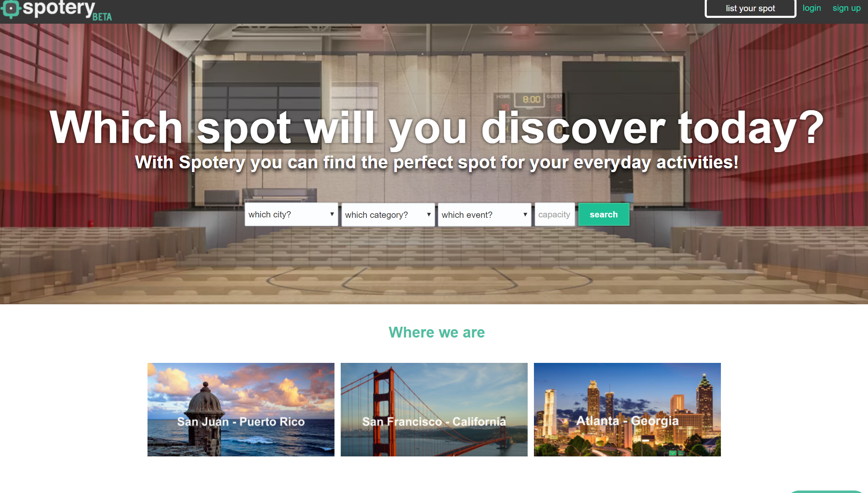
Task: Expand the 'which event?' dropdown
Action: (484, 214)
